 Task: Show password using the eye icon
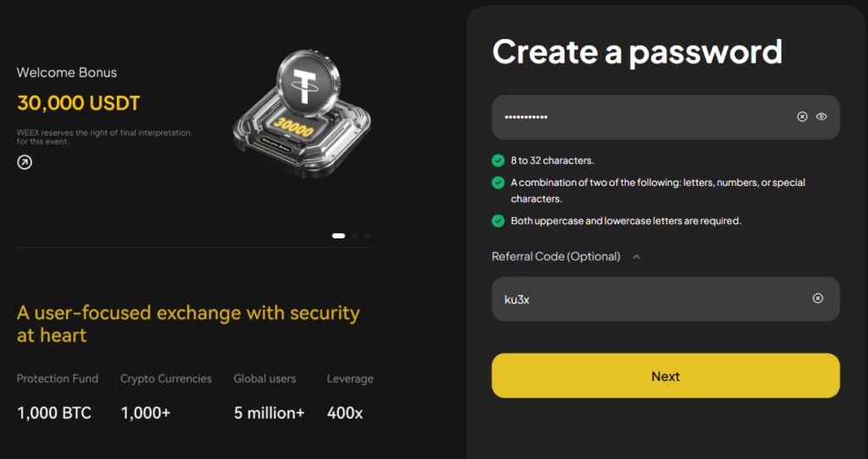pyautogui.click(x=821, y=117)
